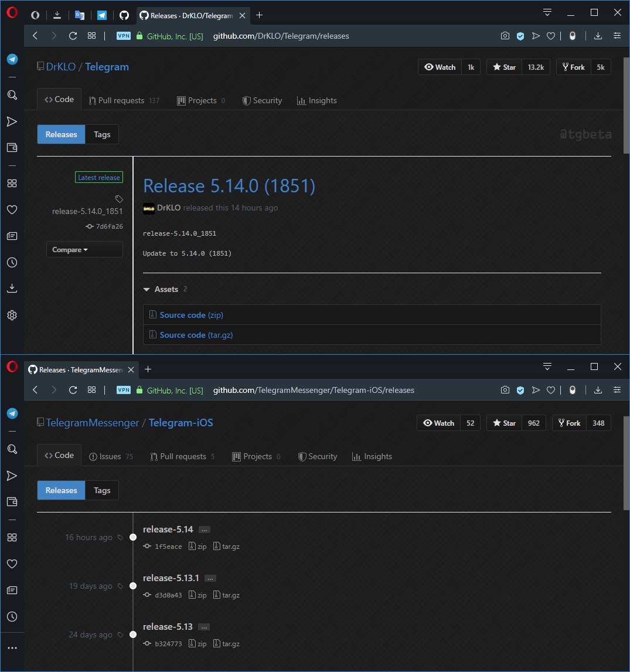Click reload button in top window
This screenshot has height=672, width=630.
pyautogui.click(x=73, y=36)
